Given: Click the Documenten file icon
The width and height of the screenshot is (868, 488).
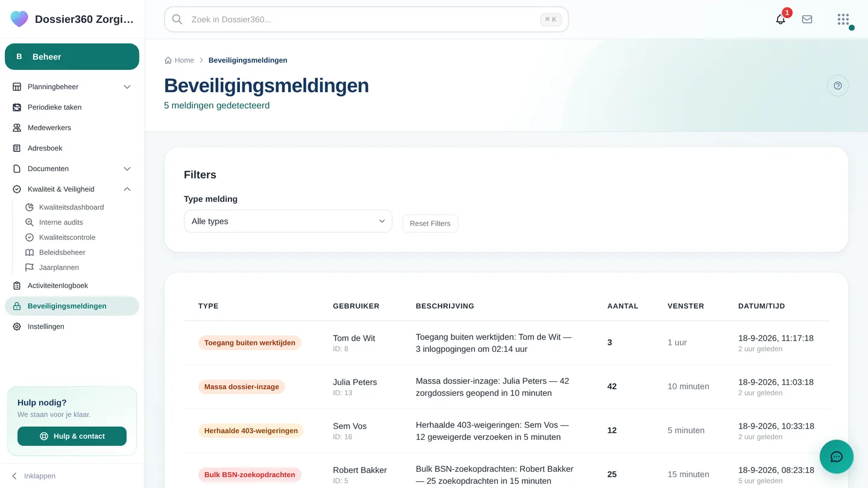Looking at the screenshot, I should coord(17,169).
